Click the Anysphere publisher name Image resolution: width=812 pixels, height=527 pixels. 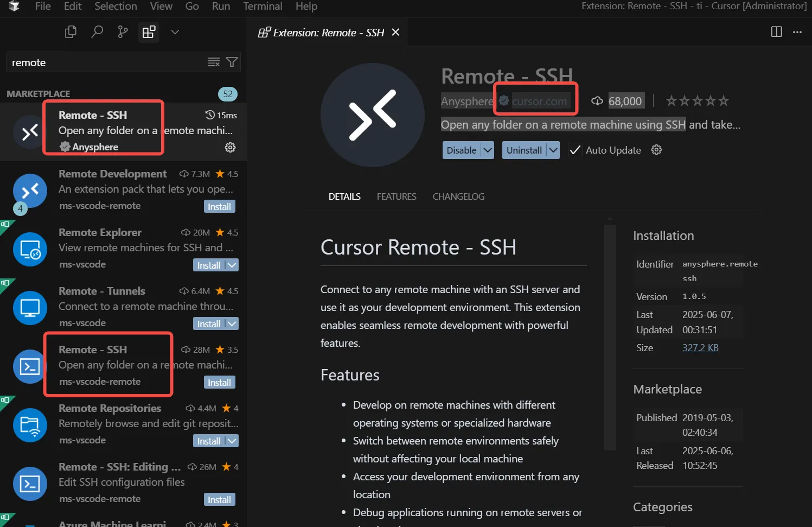[467, 101]
